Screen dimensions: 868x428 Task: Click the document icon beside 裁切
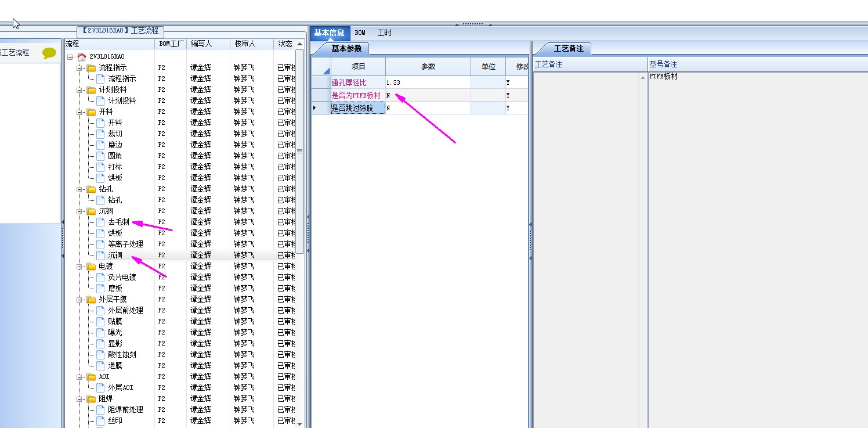coord(100,134)
